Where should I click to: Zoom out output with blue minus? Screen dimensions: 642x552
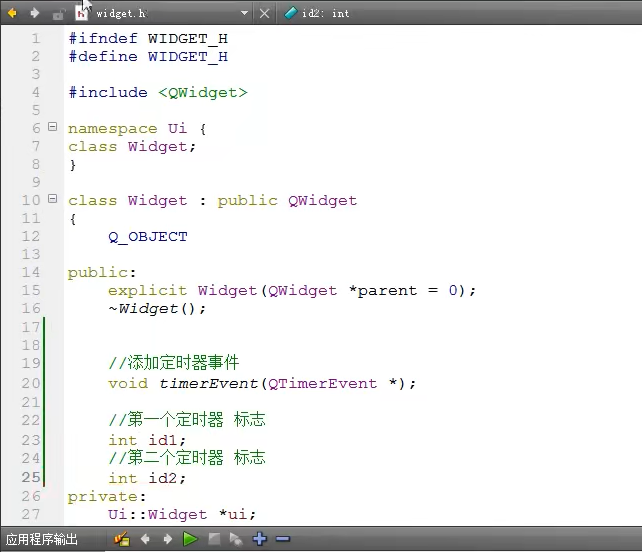(283, 539)
